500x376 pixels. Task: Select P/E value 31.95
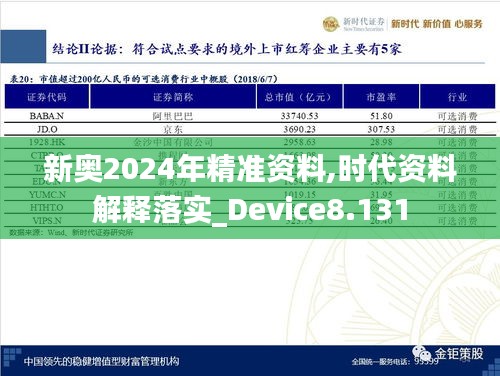(381, 195)
